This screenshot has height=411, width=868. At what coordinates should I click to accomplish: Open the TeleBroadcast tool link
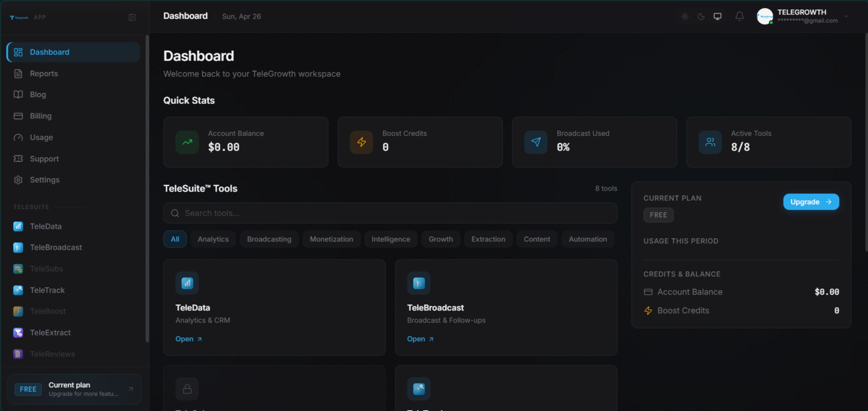(420, 339)
